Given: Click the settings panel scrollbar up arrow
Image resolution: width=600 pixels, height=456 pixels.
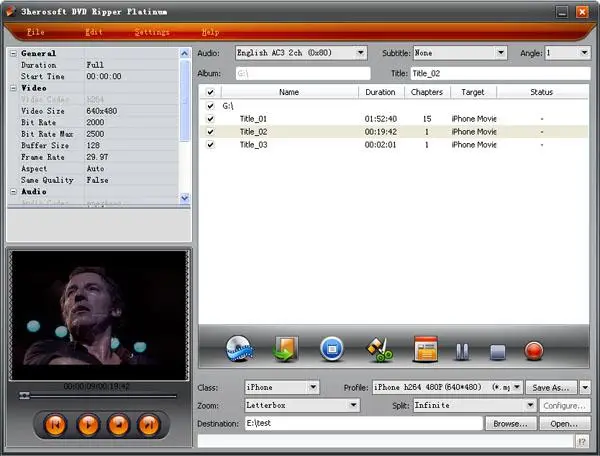Looking at the screenshot, I should [185, 53].
